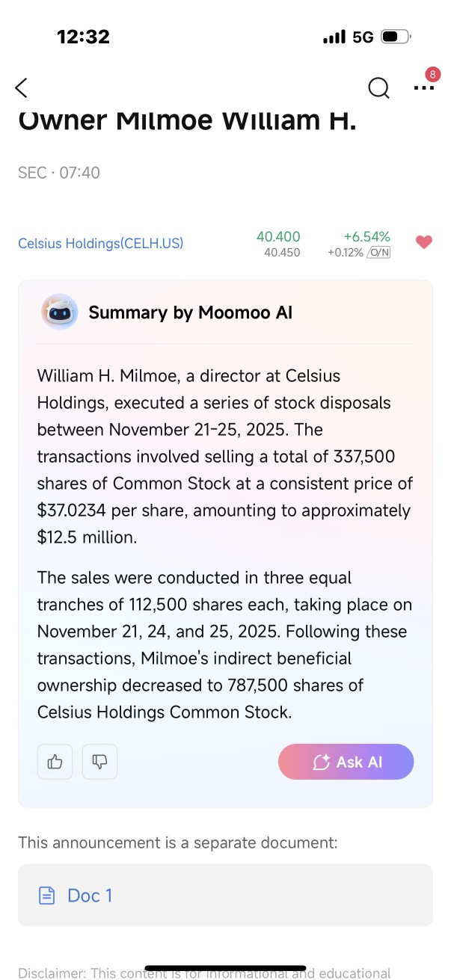
Task: Tap the O/N overnight indicator label
Action: [x=379, y=253]
